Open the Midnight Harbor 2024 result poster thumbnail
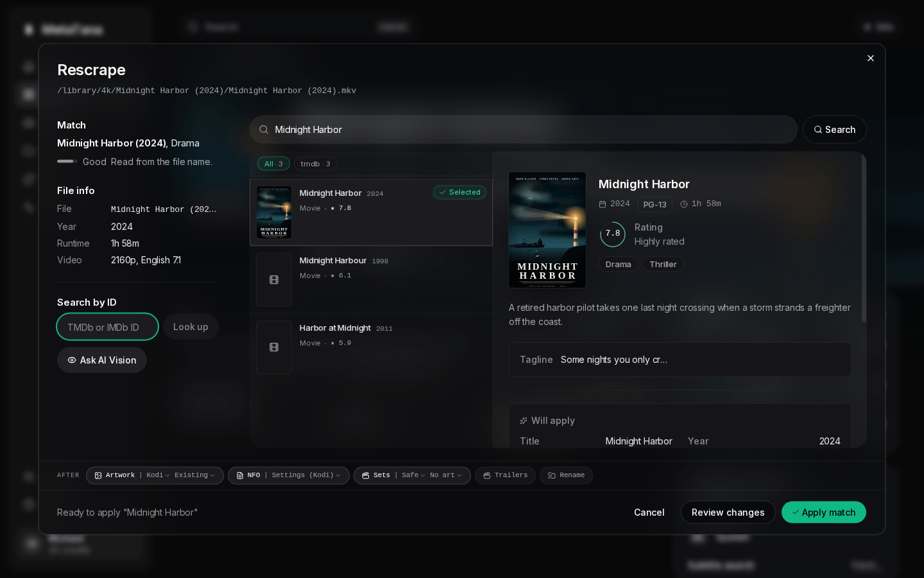The height and width of the screenshot is (578, 924). click(x=274, y=213)
